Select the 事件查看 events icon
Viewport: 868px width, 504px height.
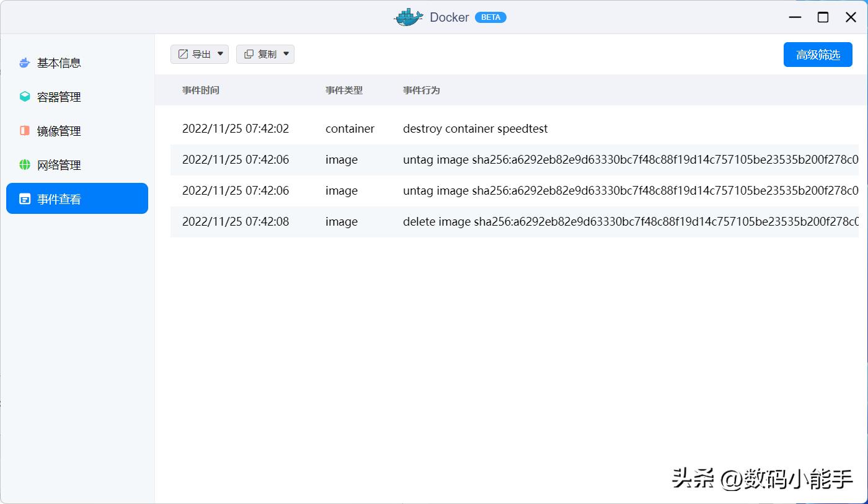tap(24, 198)
